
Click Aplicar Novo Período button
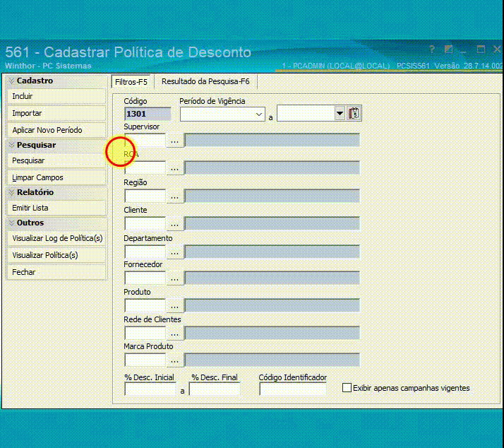click(x=56, y=130)
